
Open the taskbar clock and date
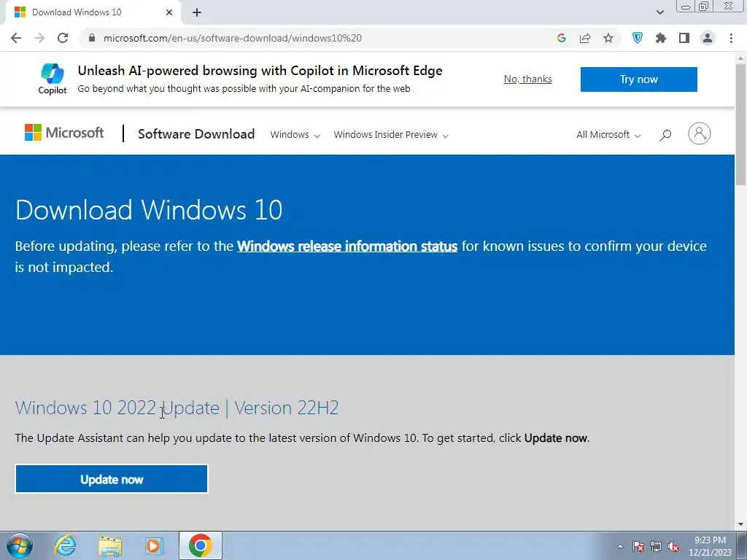710,546
